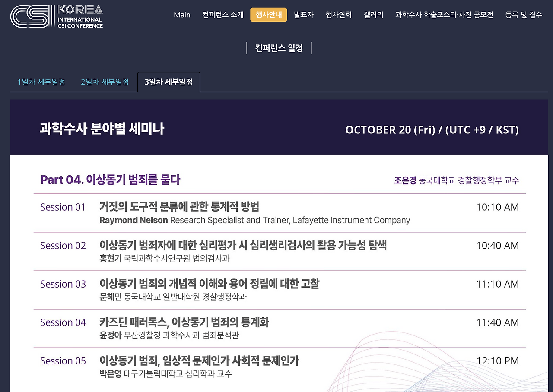Click Session 05 by 박은영

point(199,361)
